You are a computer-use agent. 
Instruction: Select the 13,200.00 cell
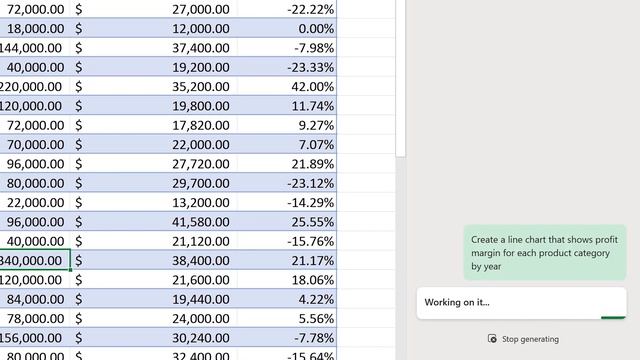154,202
